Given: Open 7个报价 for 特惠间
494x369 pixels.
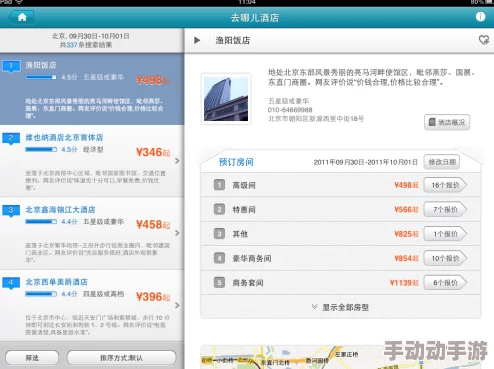Looking at the screenshot, I should coord(445,209).
